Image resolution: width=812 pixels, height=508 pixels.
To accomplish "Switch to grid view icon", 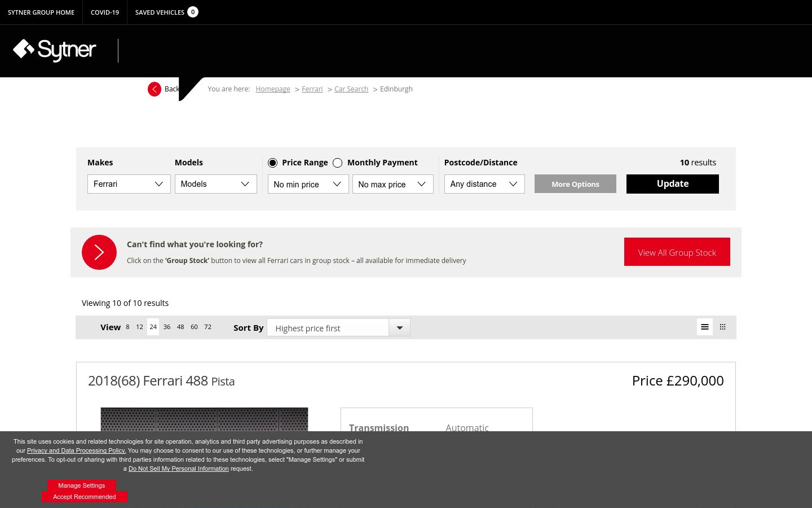I will point(723,327).
